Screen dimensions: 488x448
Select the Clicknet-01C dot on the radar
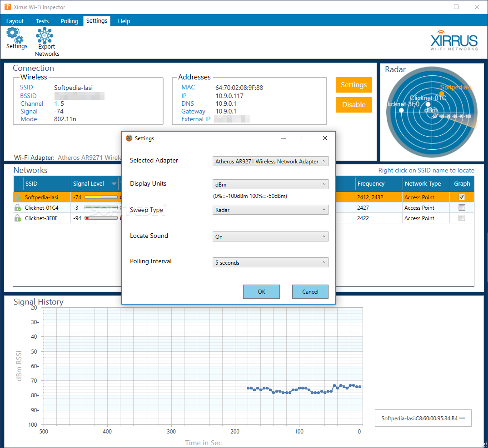coord(428,104)
